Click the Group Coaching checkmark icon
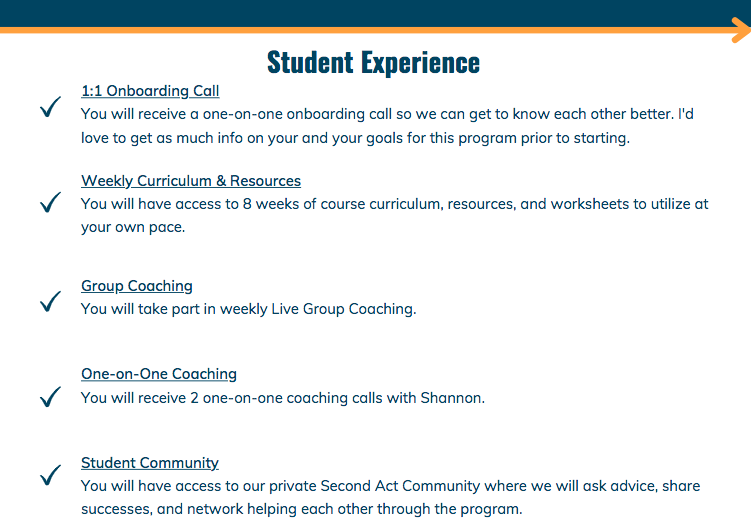Viewport: 751px width, 525px height. tap(50, 301)
